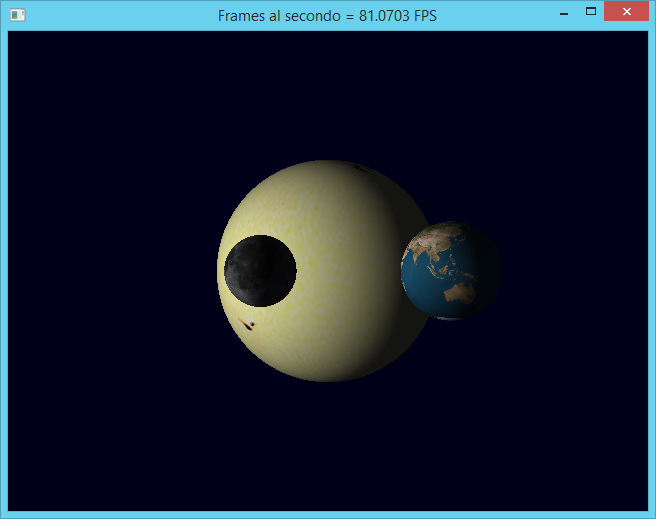Minimize the FPS render window

[x=564, y=13]
